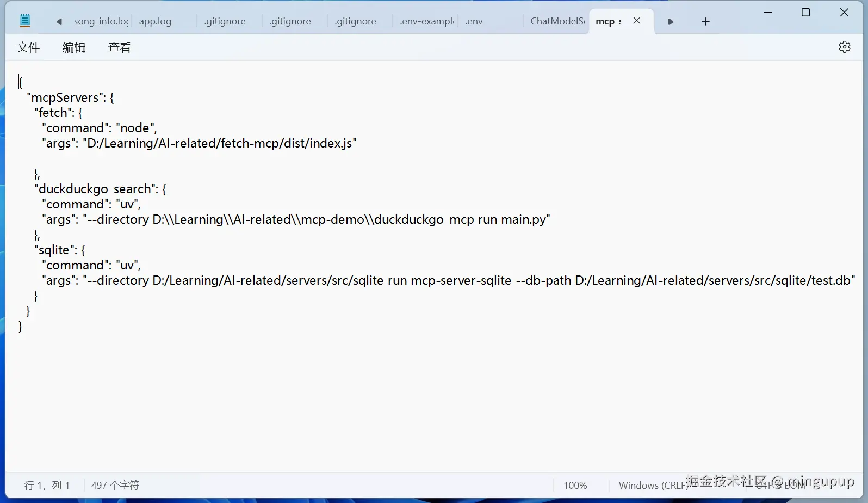This screenshot has width=868, height=503.
Task: Open the 查看 menu
Action: click(x=120, y=47)
